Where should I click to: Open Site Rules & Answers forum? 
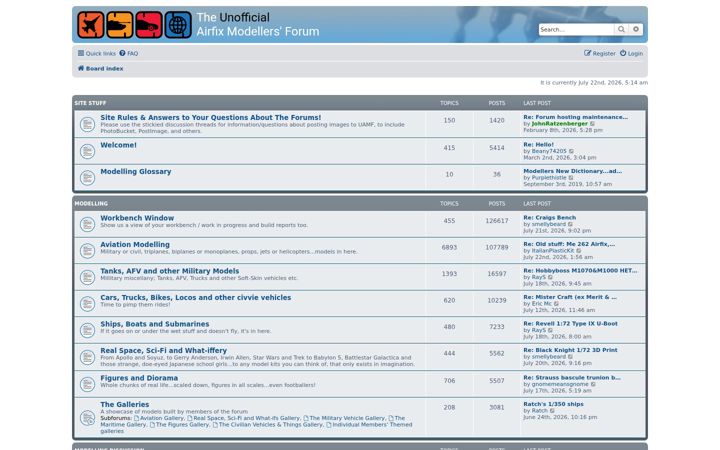coord(211,118)
